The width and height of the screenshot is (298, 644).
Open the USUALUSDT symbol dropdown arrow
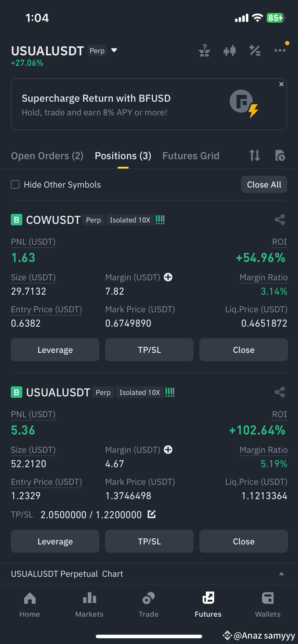114,50
